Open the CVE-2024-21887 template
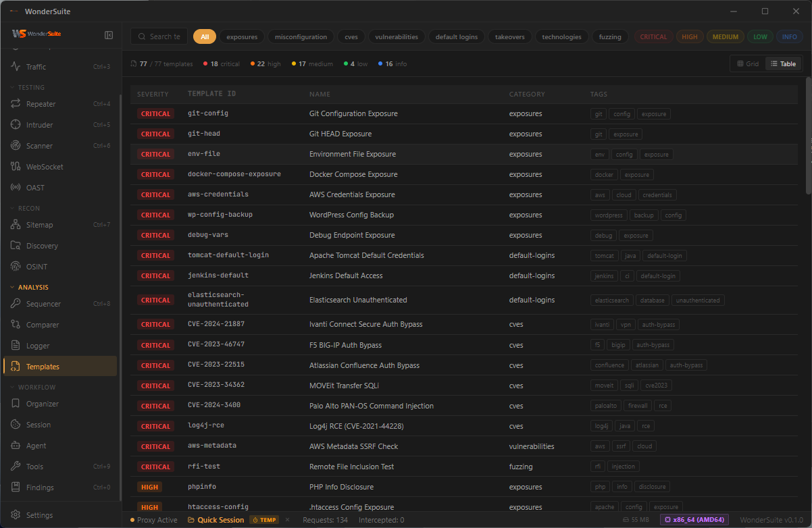This screenshot has height=528, width=812. click(x=464, y=325)
